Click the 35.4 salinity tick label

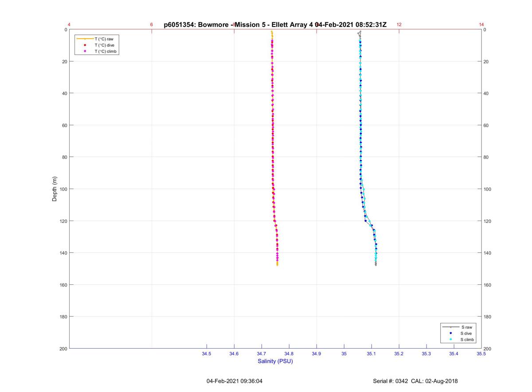[454, 353]
